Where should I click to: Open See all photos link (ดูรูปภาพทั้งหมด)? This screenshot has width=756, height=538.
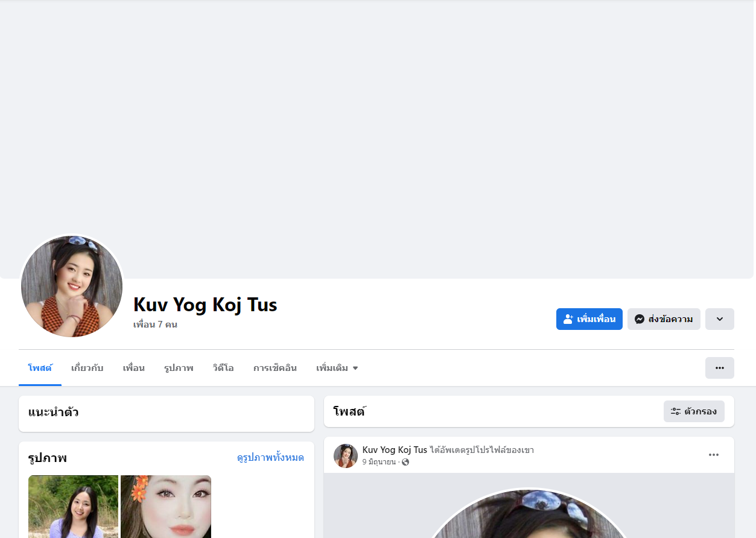click(270, 458)
